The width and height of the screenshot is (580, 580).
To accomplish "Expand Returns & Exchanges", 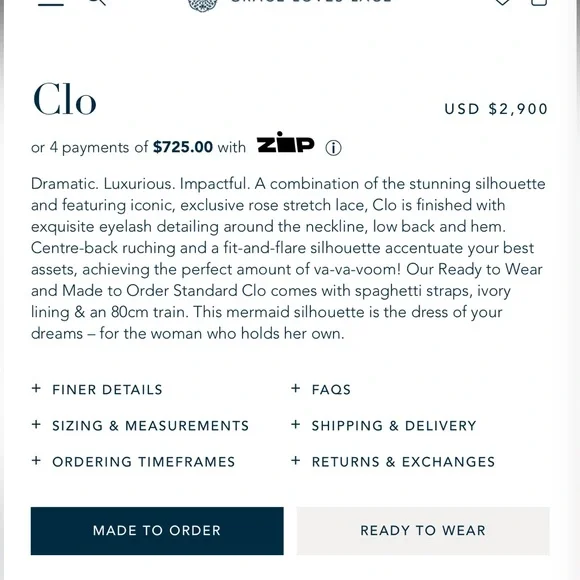I will 393,462.
